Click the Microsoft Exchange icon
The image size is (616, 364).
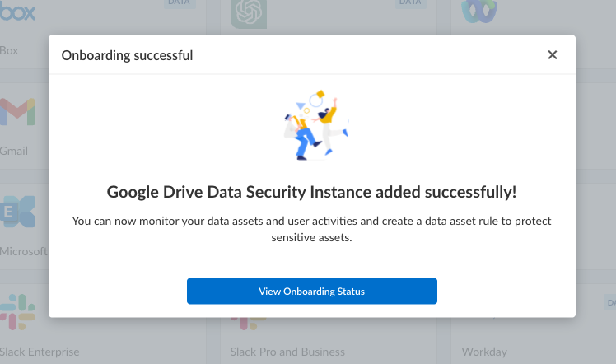(18, 212)
